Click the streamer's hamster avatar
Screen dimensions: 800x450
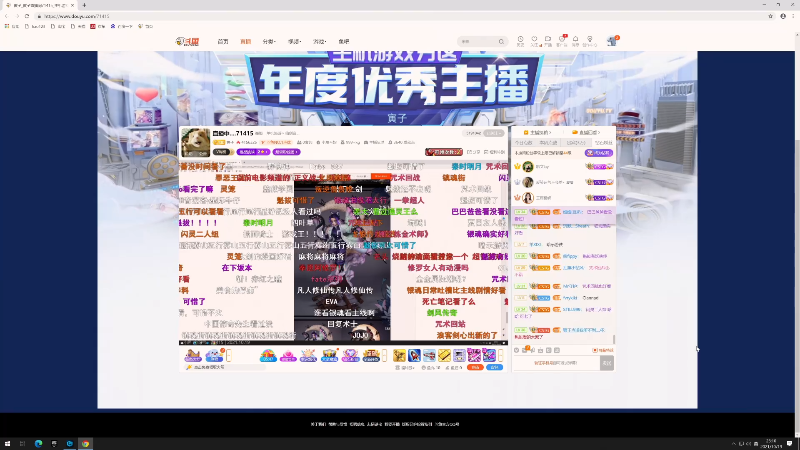click(x=195, y=142)
